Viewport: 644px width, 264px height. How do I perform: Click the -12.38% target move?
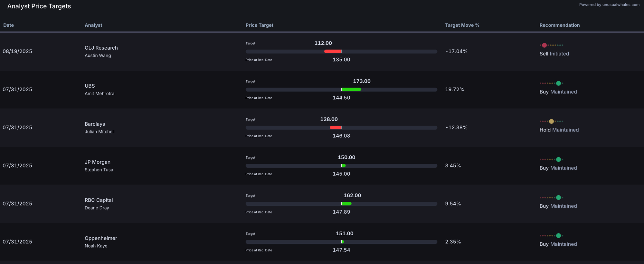point(456,127)
